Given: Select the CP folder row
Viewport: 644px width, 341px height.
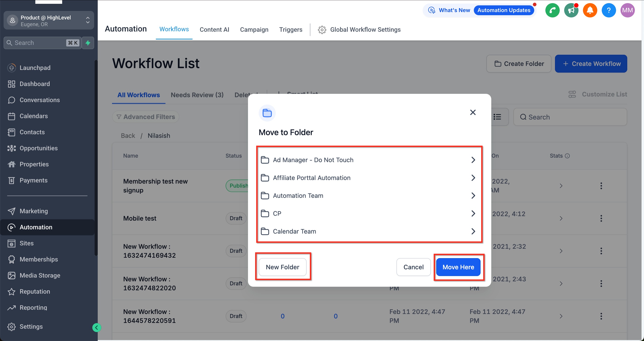Looking at the screenshot, I should coord(277,214).
